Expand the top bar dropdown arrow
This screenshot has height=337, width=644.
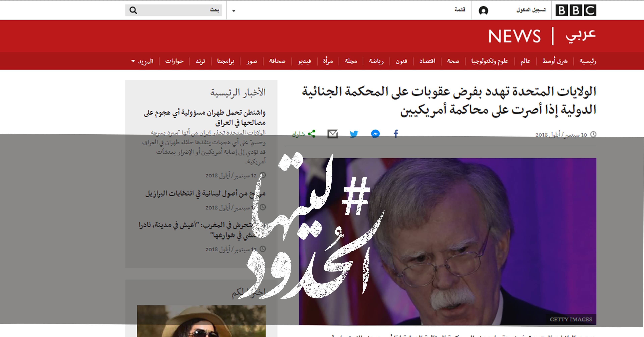(x=234, y=11)
